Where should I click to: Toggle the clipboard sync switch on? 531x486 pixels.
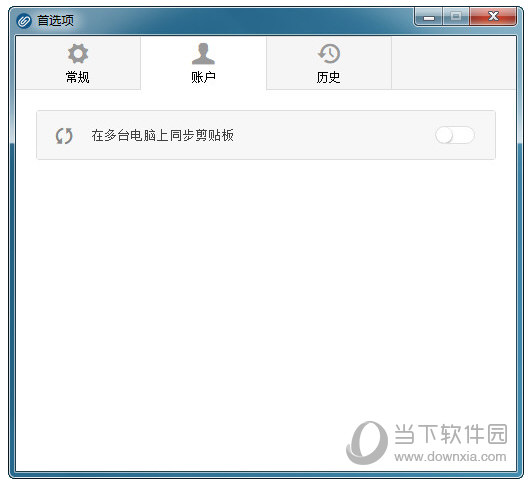[x=455, y=135]
